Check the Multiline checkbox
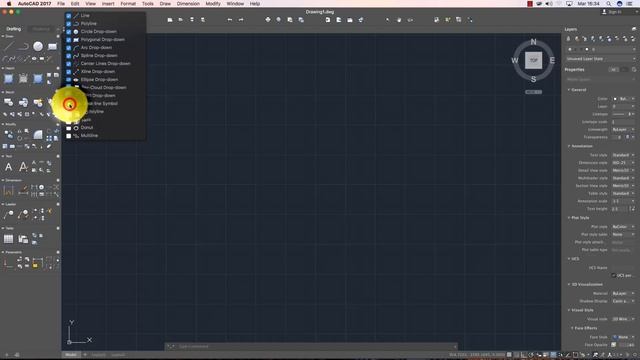Screen dimensions: 640x360 click(69, 136)
